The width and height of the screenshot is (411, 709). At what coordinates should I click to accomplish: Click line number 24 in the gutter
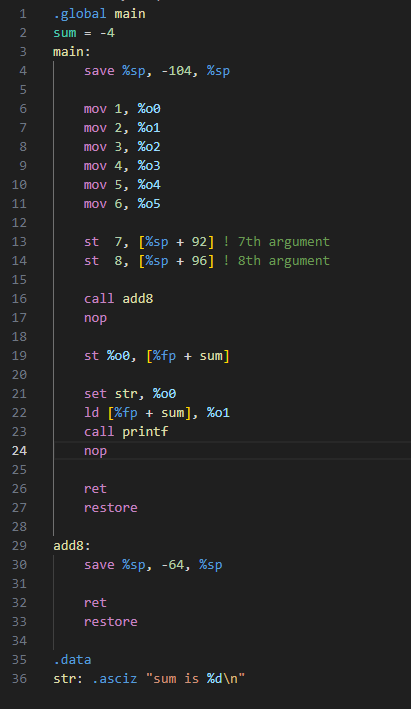[x=19, y=451]
